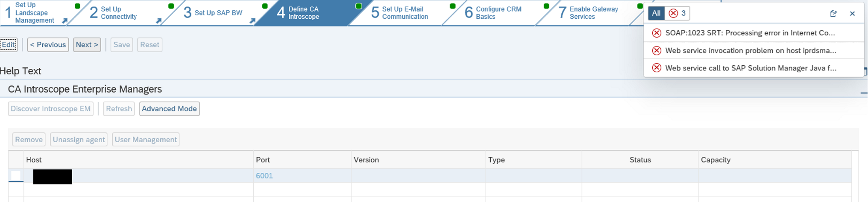Click the Reset button
The image size is (868, 204).
pyautogui.click(x=150, y=45)
